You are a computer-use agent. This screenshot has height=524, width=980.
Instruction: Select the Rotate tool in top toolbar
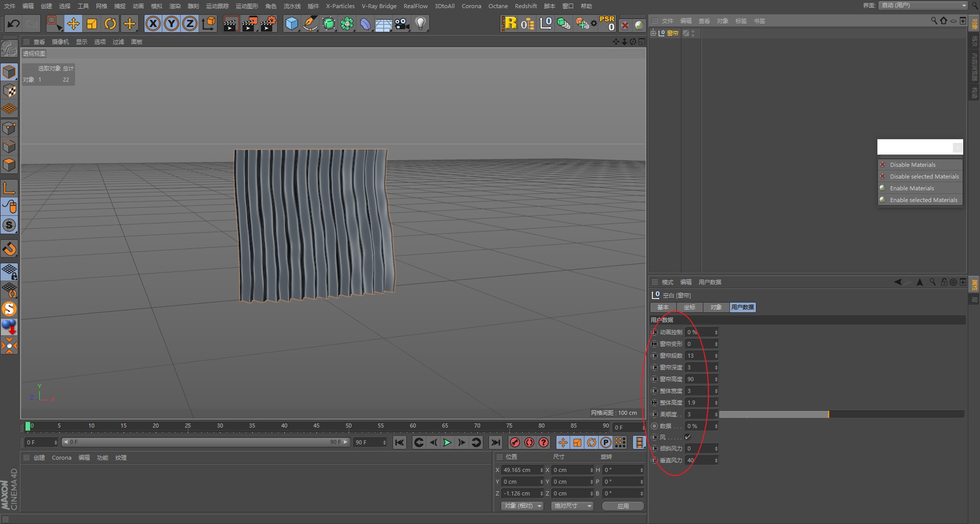(x=110, y=24)
